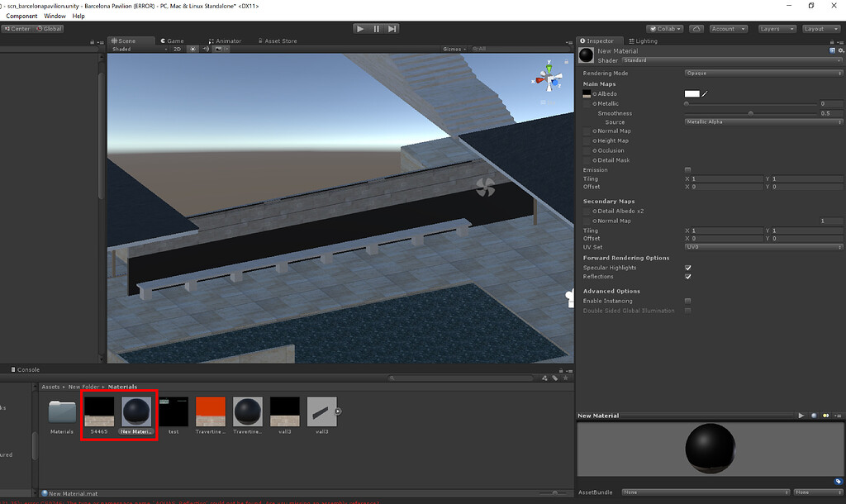The width and height of the screenshot is (846, 504).
Task: Click the Materials breadcrumb in the Project bar
Action: tap(122, 386)
